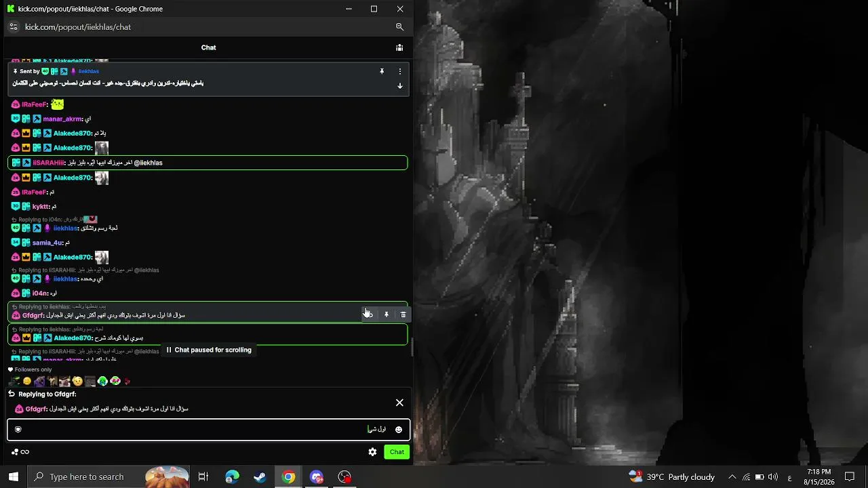Open weather widget showing 39°C
The width and height of the screenshot is (868, 488).
click(671, 476)
